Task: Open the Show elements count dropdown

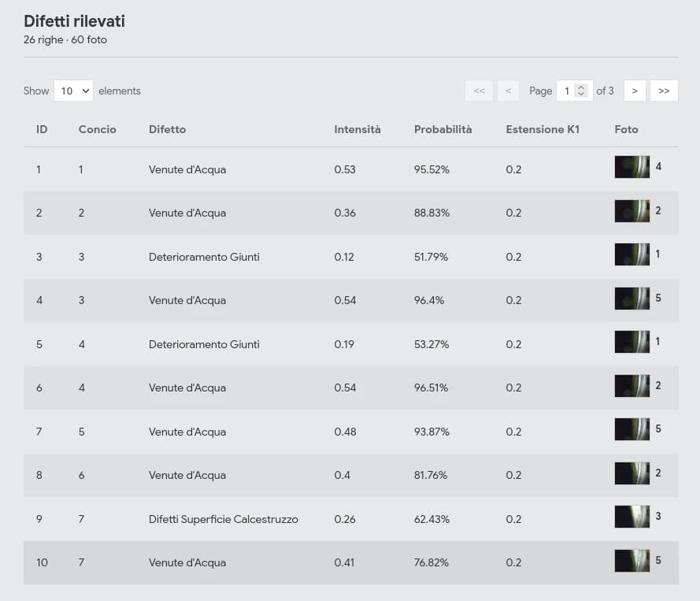Action: point(73,91)
